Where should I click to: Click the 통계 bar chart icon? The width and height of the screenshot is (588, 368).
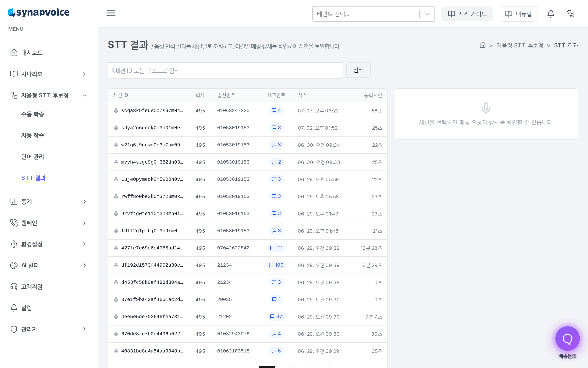pos(14,202)
